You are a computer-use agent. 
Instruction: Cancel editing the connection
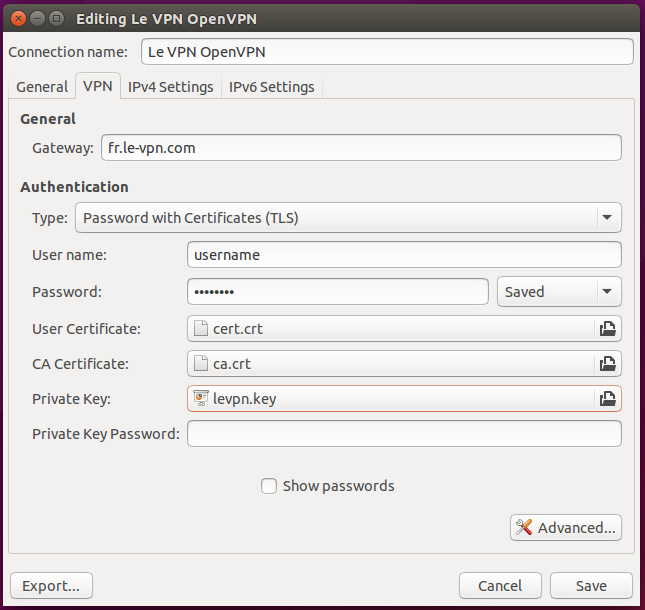(x=500, y=585)
